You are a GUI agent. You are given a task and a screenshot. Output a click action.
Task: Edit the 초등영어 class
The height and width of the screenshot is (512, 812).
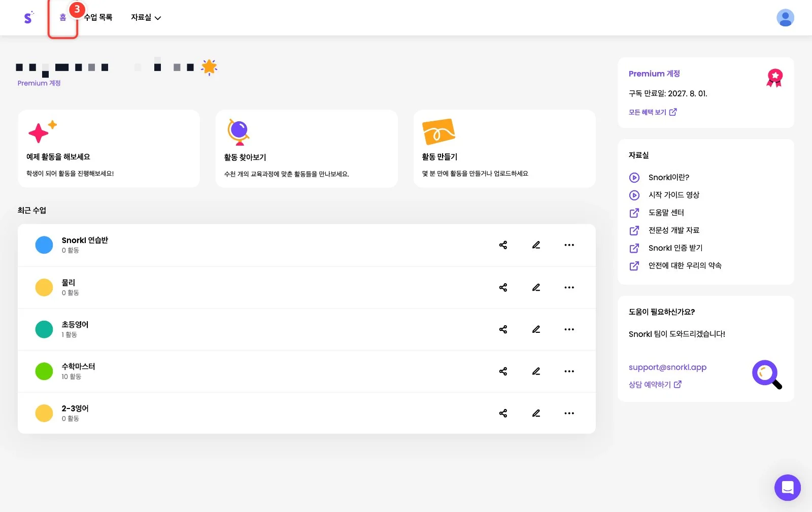(536, 329)
